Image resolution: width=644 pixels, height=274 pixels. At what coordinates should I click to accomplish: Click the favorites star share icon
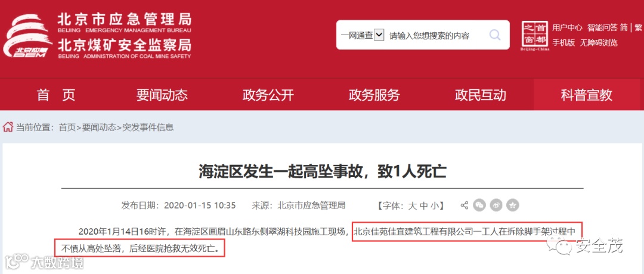513,205
